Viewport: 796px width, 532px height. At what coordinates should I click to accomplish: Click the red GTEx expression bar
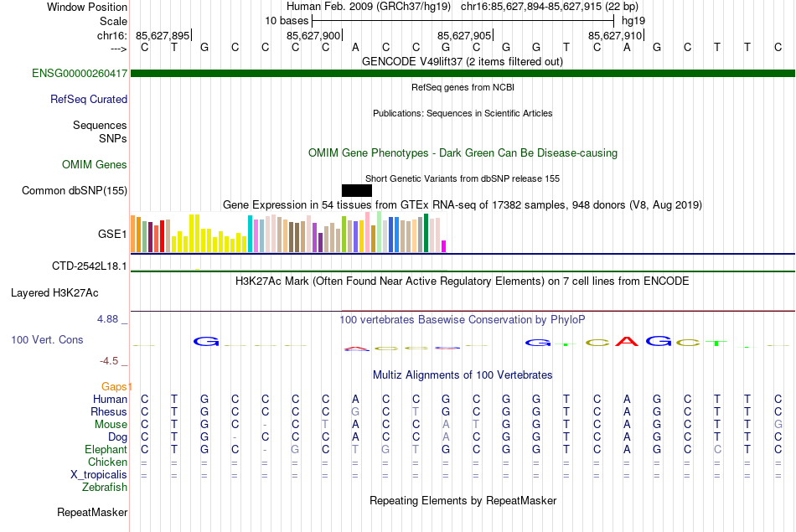[x=162, y=236]
